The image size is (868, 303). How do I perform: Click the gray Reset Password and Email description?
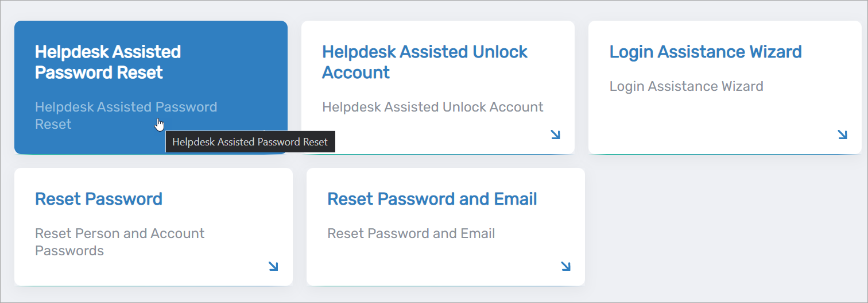coord(411,233)
